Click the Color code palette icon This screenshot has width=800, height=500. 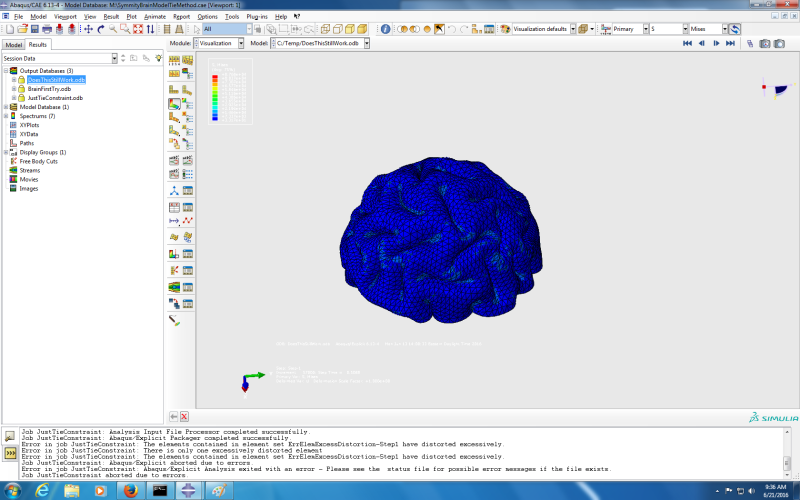[x=505, y=29]
